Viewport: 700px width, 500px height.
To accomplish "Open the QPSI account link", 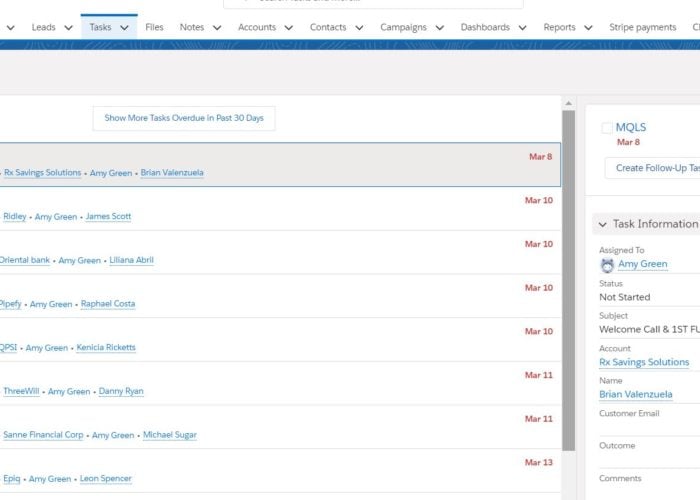I will pos(8,348).
